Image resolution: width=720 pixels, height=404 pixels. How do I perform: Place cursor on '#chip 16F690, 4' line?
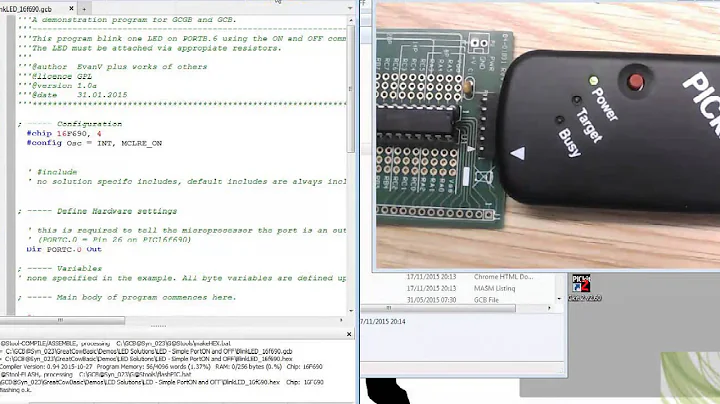coord(64,134)
